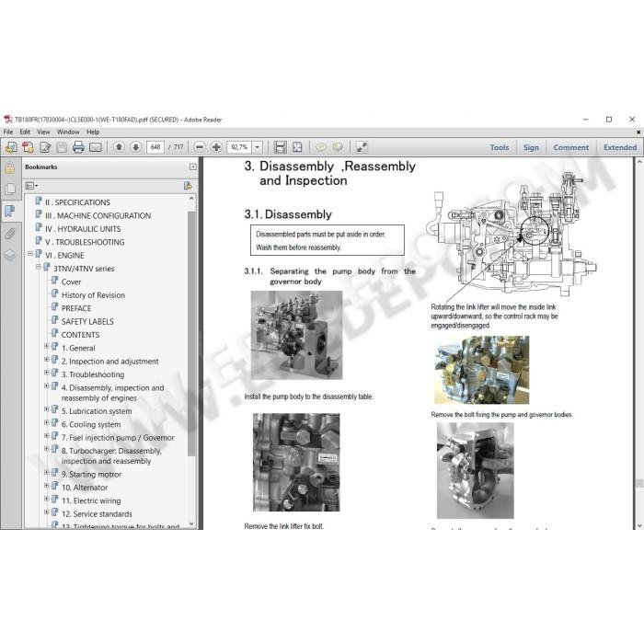Click the Save file floppy icon
Screen dimensions: 644x644
(x=62, y=146)
